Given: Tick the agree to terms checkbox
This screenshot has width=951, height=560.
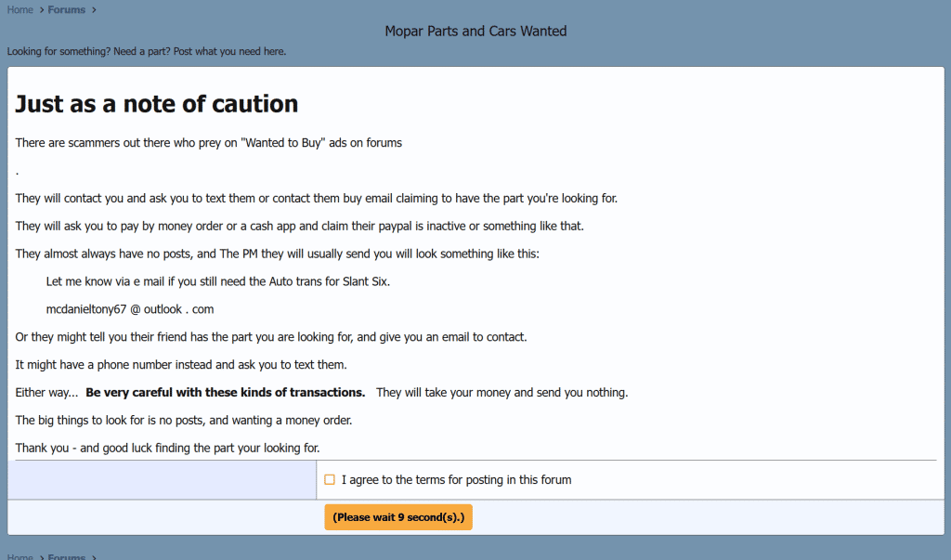Looking at the screenshot, I should (330, 480).
